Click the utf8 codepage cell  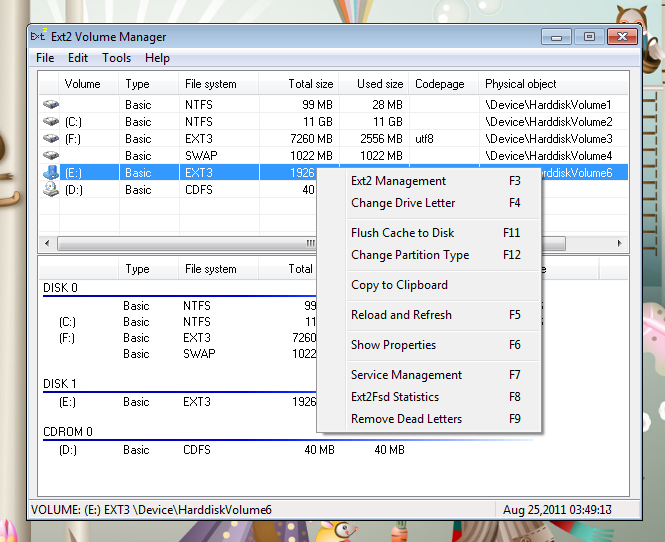click(x=424, y=139)
